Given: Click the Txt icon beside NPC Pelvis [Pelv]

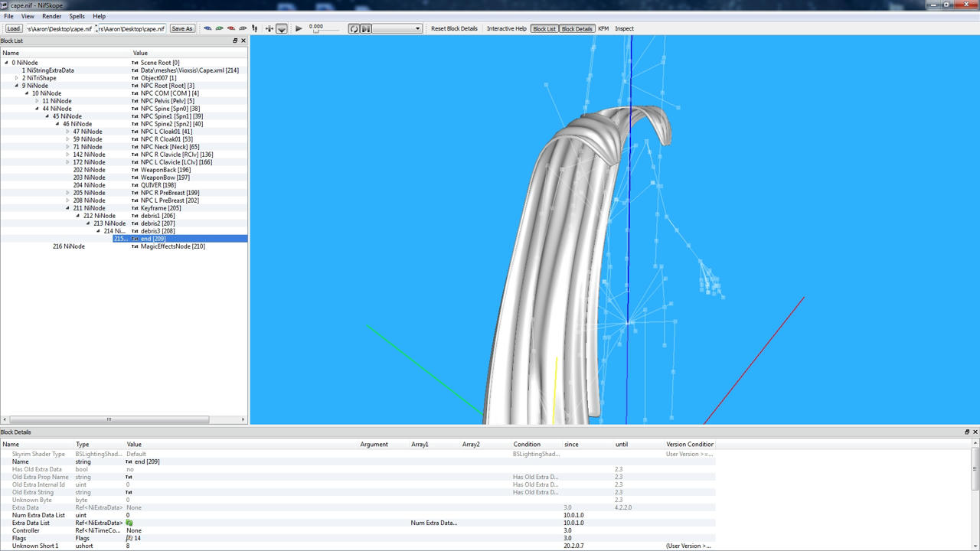Looking at the screenshot, I should pos(135,101).
